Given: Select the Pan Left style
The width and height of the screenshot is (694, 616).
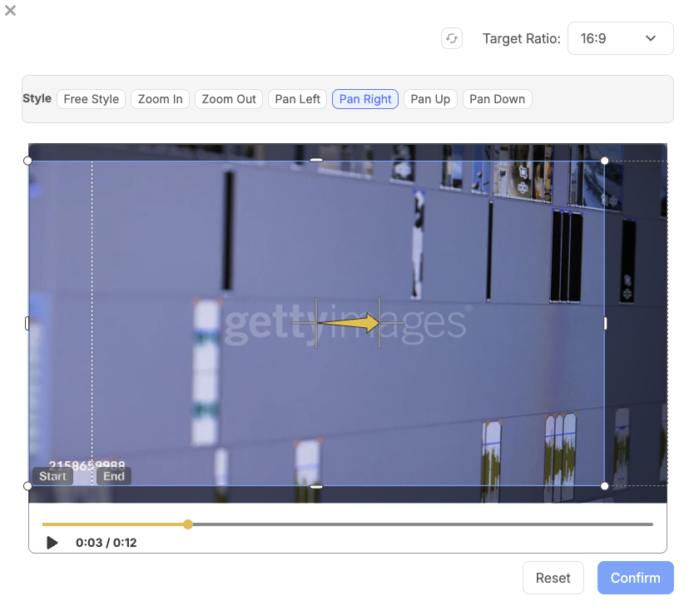Looking at the screenshot, I should pos(297,99).
